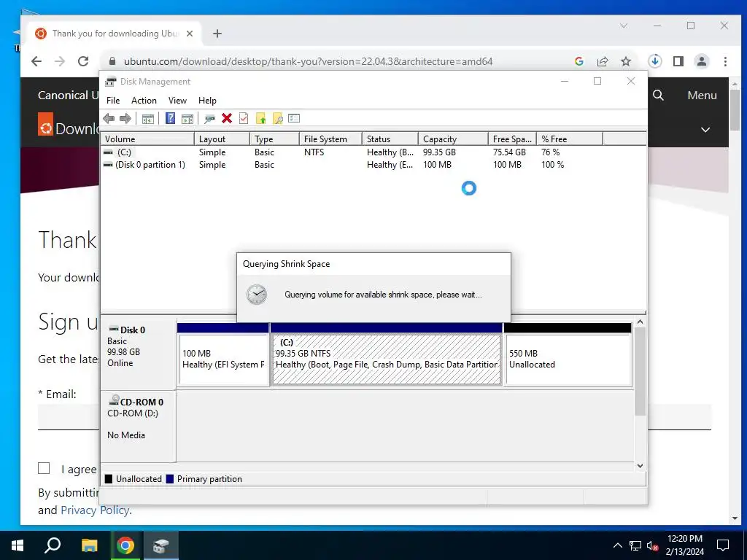Click the tab search chevron in Chrome
Image resolution: width=747 pixels, height=560 pixels.
(x=624, y=26)
